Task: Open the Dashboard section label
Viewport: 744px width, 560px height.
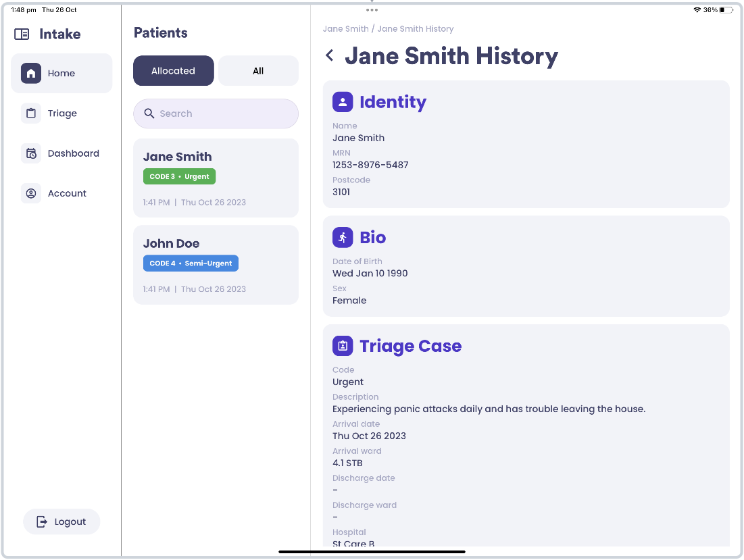Action: pyautogui.click(x=74, y=153)
